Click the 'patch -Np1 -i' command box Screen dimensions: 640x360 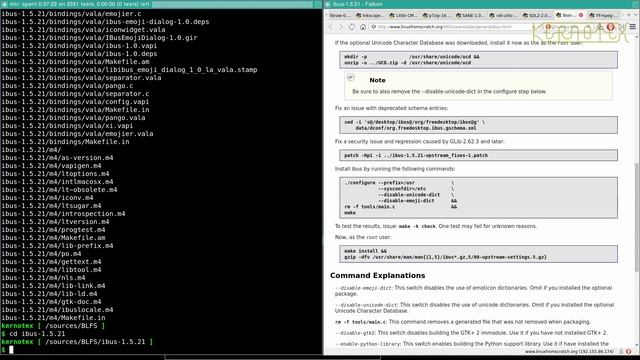click(478, 155)
